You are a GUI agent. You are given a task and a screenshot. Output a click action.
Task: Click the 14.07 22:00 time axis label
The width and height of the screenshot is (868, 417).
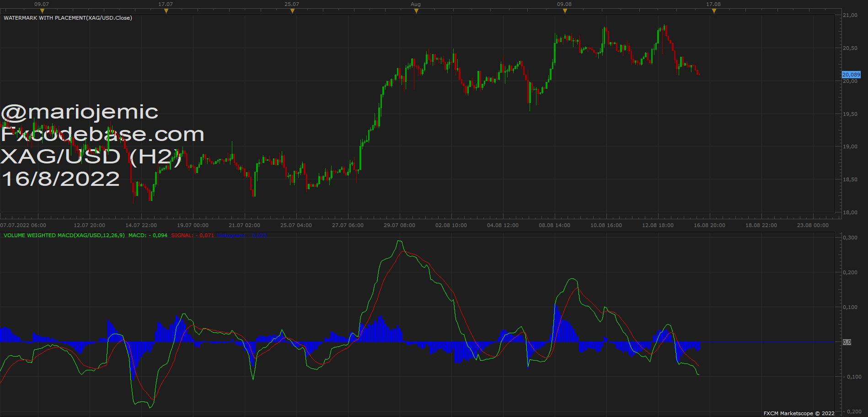(141, 225)
